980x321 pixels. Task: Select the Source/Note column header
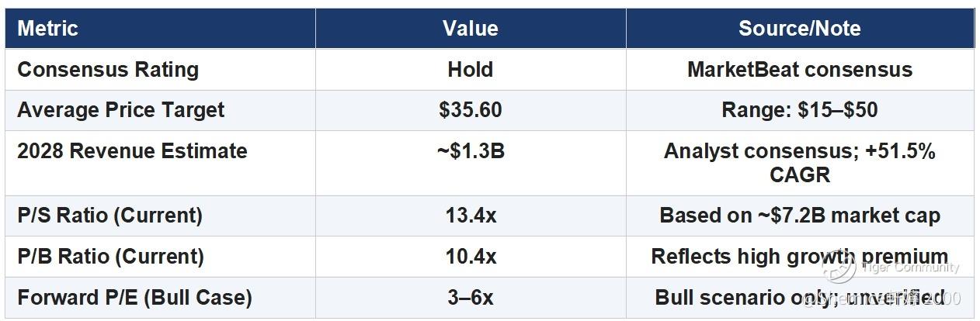point(800,29)
